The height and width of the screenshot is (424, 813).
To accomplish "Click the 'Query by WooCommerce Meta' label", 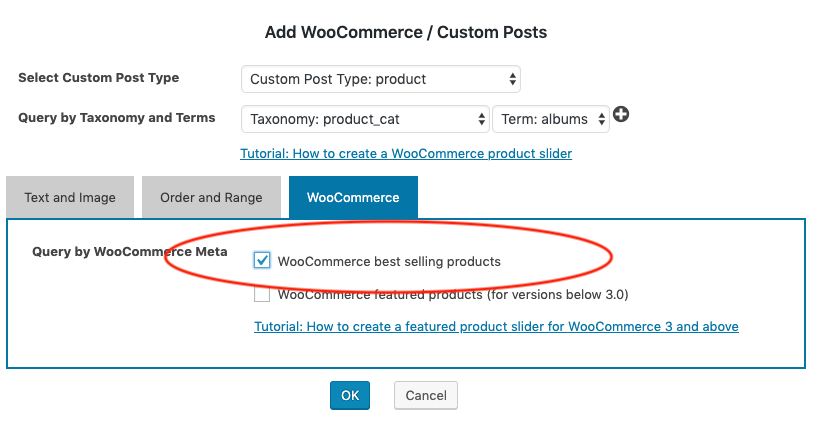I will 130,251.
